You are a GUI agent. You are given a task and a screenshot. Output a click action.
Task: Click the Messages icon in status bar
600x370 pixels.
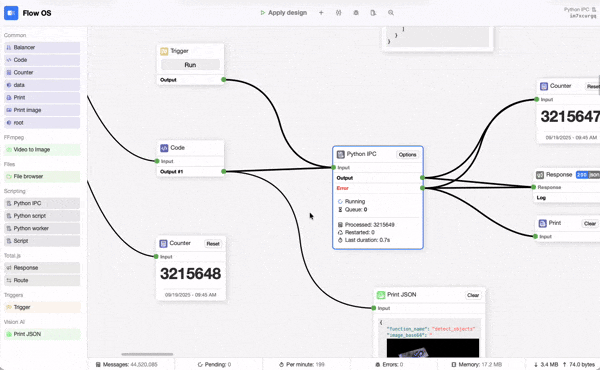coord(98,364)
